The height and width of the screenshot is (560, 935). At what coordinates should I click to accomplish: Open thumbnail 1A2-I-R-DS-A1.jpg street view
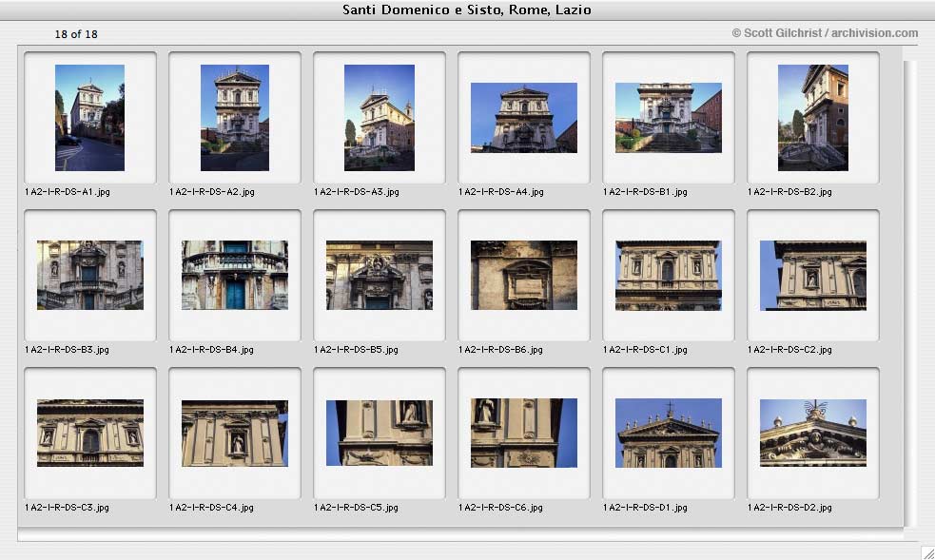click(x=90, y=118)
